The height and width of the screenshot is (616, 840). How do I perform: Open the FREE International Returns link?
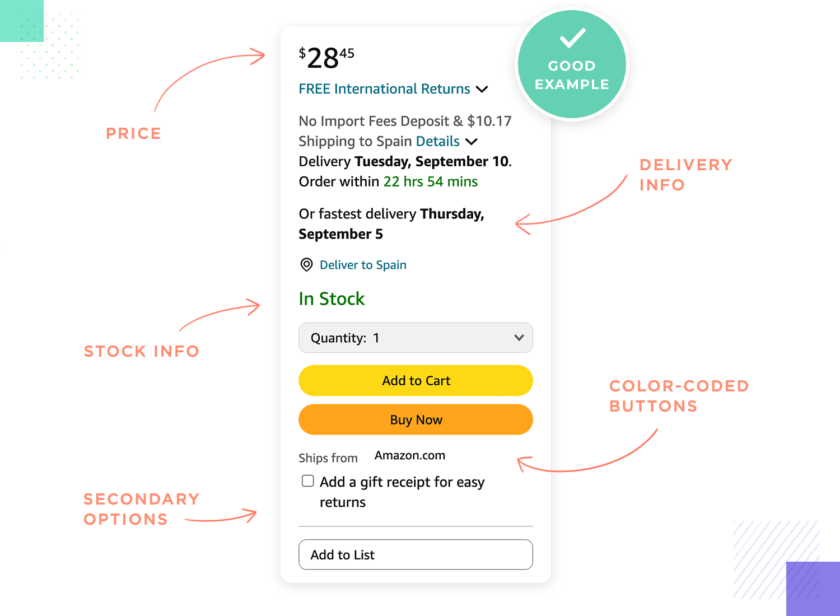(x=384, y=89)
